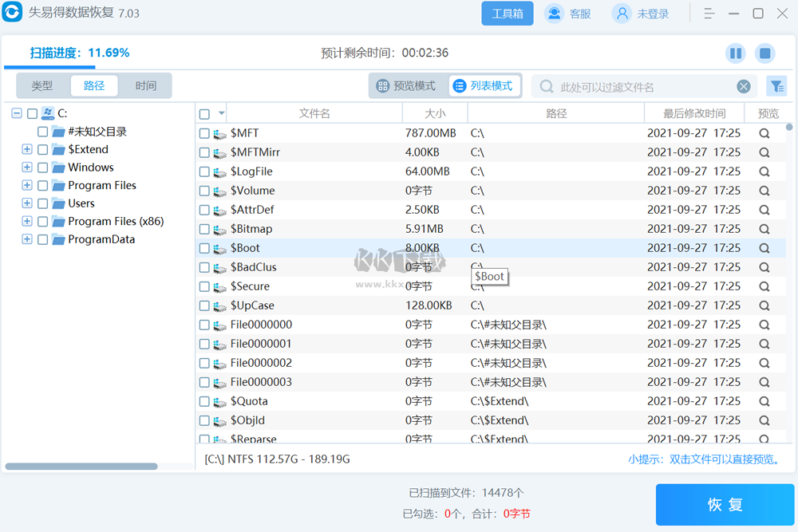Type in the file name filter field

coord(638,87)
